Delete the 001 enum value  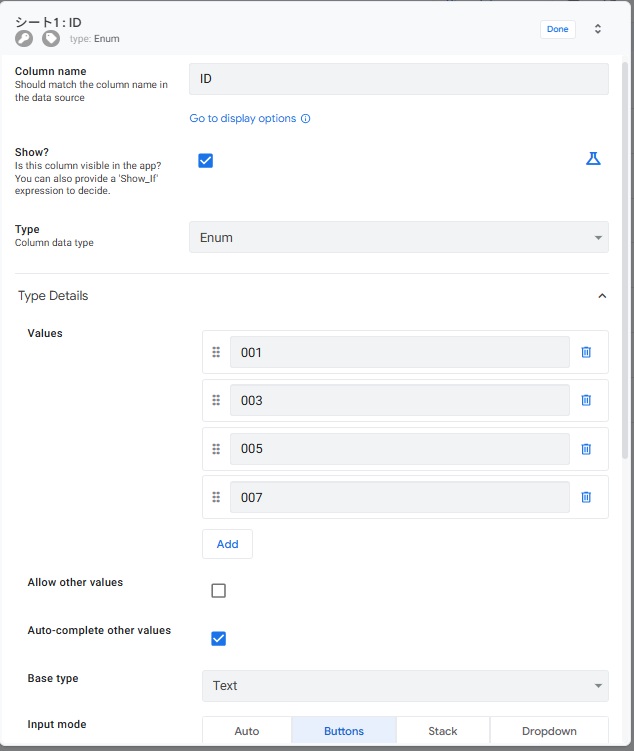(x=586, y=352)
